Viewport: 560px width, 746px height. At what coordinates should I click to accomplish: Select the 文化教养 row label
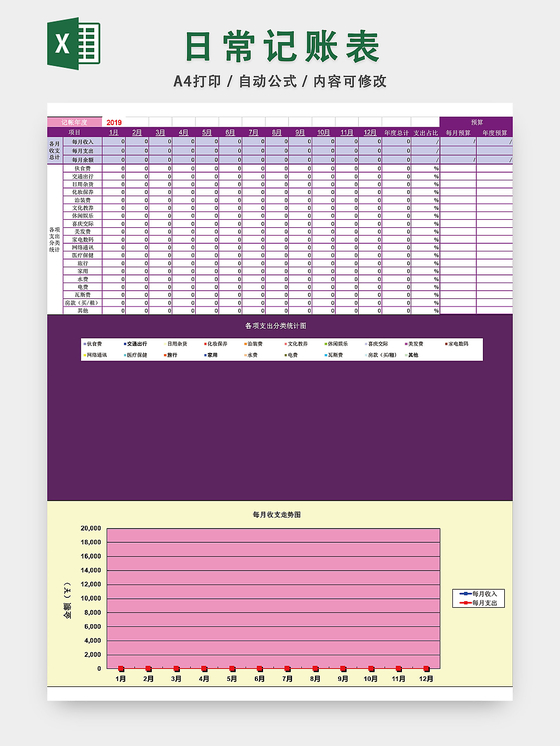[x=83, y=208]
